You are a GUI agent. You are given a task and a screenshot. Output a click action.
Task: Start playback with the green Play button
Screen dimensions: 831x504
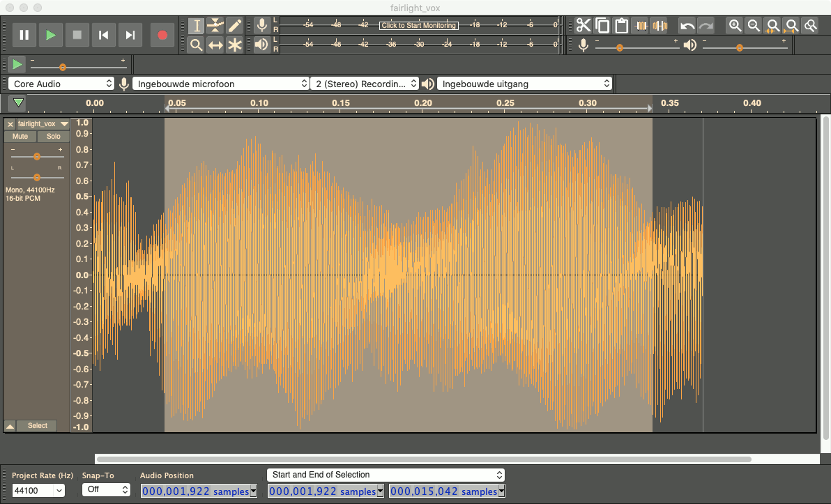50,35
